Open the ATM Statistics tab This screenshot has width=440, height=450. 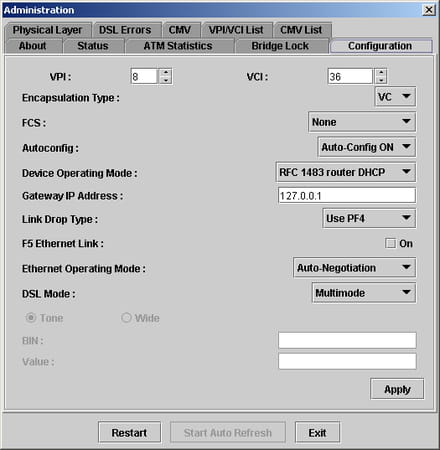coord(178,46)
